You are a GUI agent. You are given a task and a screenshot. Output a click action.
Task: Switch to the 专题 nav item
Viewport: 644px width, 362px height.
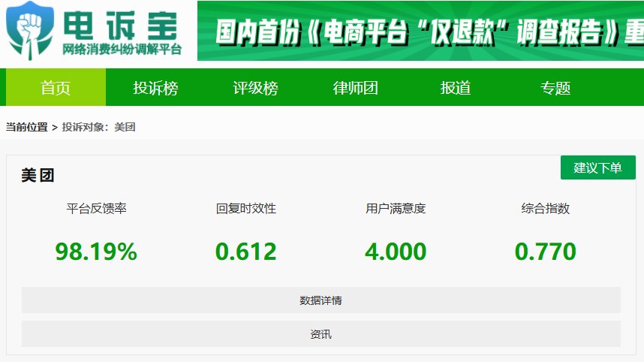[555, 88]
